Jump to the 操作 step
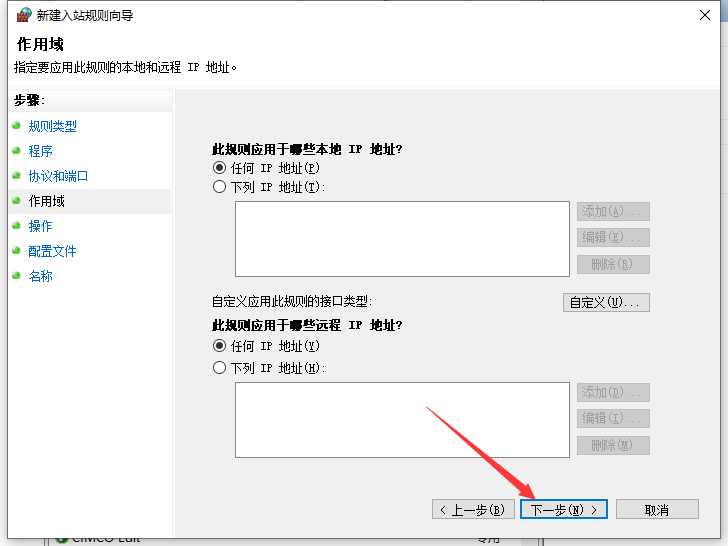728x546 pixels. pos(41,226)
